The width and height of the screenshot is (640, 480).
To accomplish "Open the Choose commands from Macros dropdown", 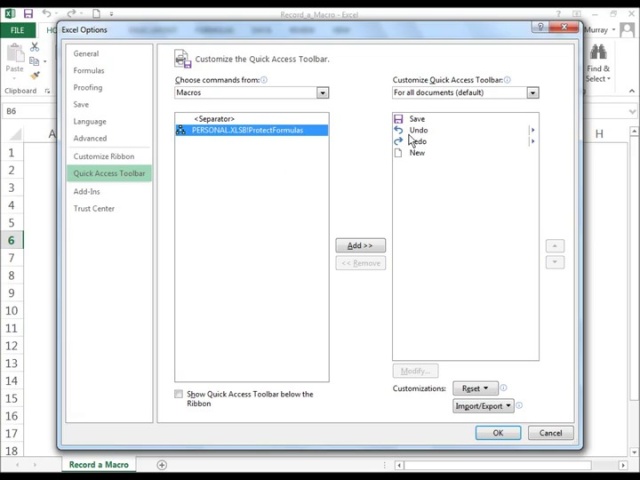I will [x=322, y=93].
